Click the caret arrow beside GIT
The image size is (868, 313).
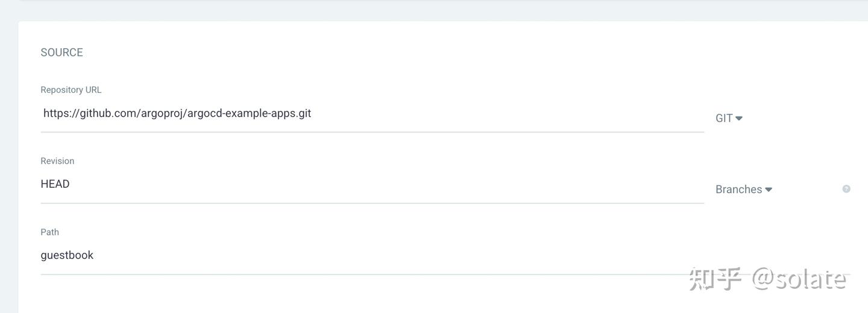coord(739,119)
